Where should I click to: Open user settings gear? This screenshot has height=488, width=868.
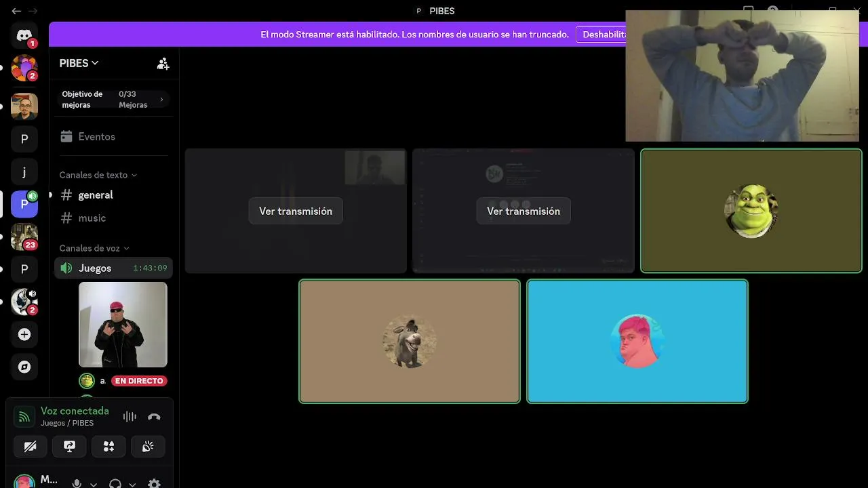click(x=154, y=484)
